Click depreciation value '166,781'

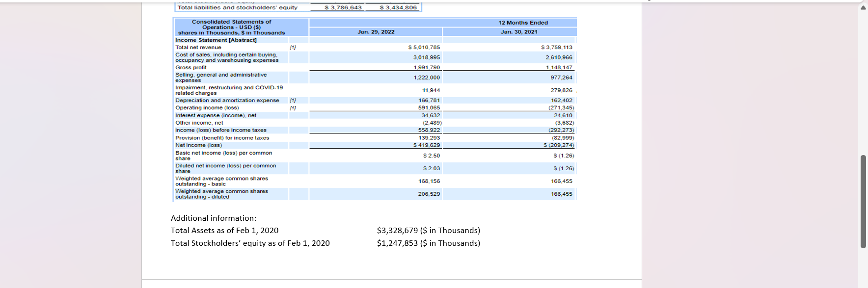(x=429, y=100)
